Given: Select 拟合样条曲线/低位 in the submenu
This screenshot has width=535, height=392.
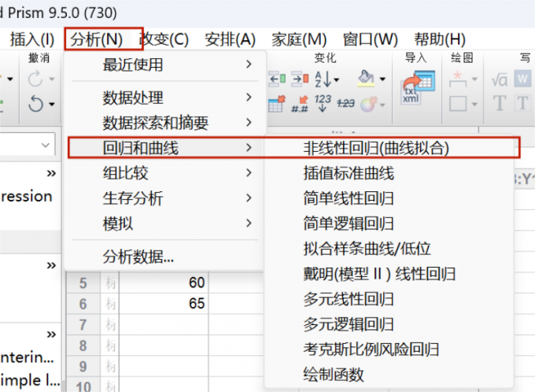Looking at the screenshot, I should pyautogui.click(x=390, y=249).
